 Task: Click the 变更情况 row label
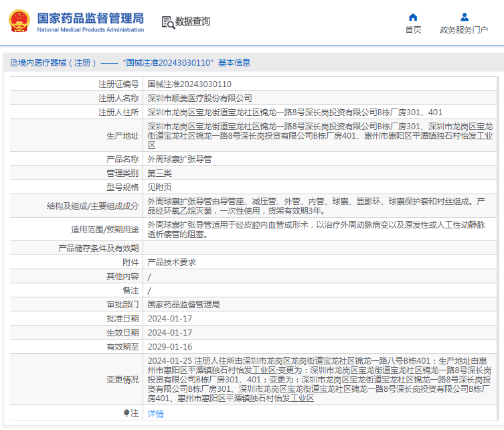tap(122, 380)
